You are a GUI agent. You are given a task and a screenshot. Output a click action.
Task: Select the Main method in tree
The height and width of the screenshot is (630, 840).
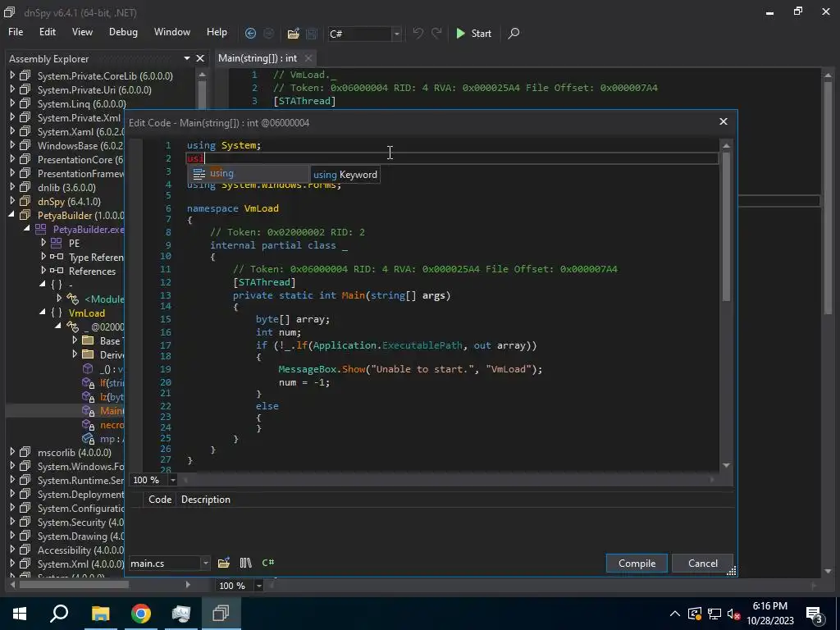pos(112,410)
